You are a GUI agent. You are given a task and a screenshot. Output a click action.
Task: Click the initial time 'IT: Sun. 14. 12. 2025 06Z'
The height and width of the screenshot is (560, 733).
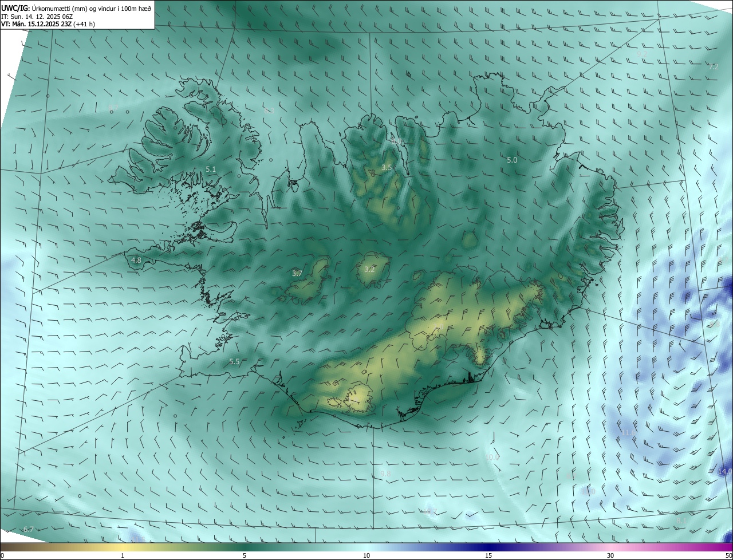coord(37,17)
